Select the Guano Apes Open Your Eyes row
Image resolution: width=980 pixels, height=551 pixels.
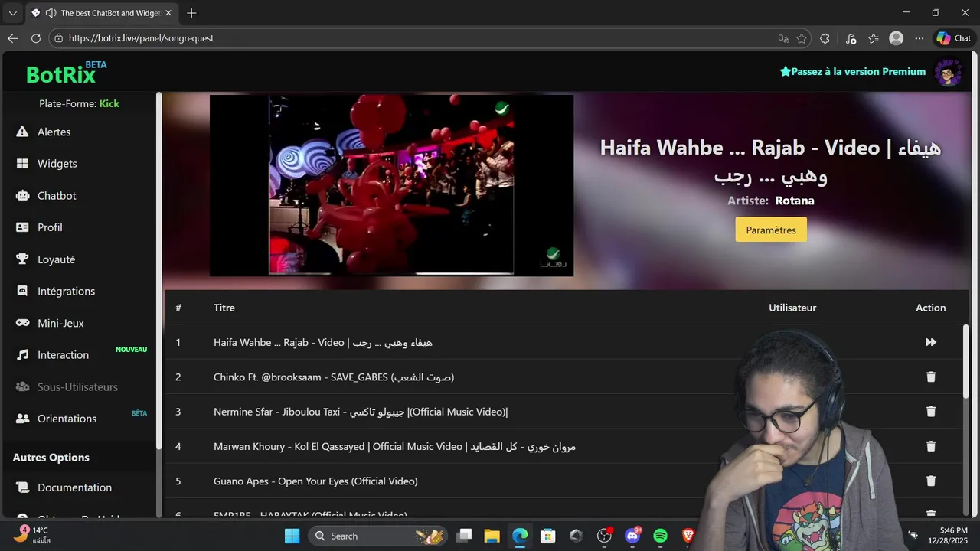pyautogui.click(x=565, y=481)
